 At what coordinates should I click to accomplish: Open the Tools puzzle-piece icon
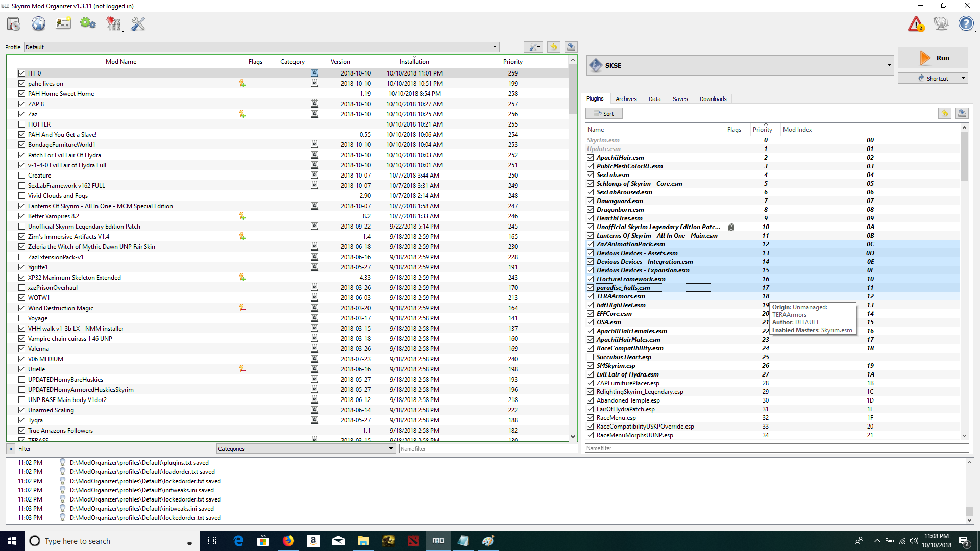[x=113, y=23]
